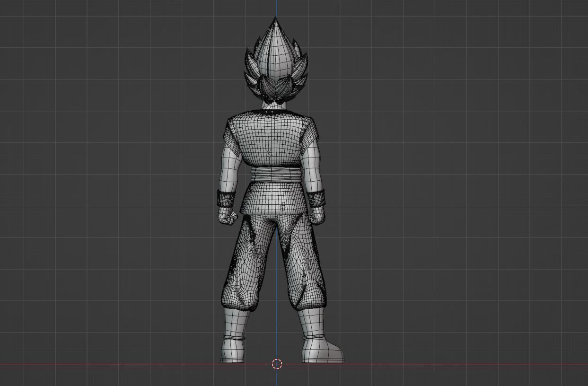Image resolution: width=588 pixels, height=386 pixels.
Task: Click the 3D cursor at the origin
Action: [x=277, y=364]
